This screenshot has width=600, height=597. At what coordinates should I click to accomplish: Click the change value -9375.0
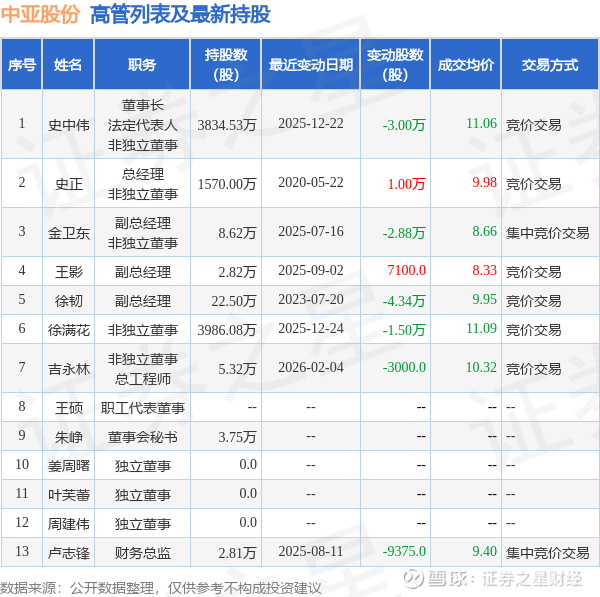click(404, 551)
